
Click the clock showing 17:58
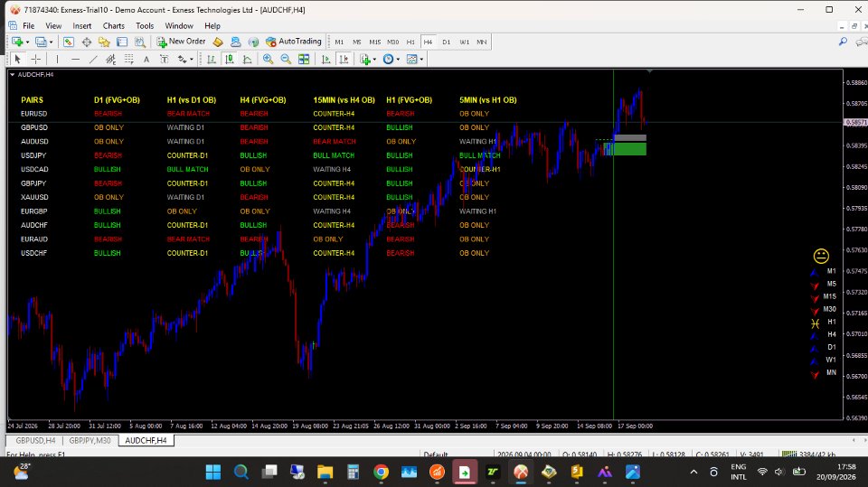tap(846, 466)
